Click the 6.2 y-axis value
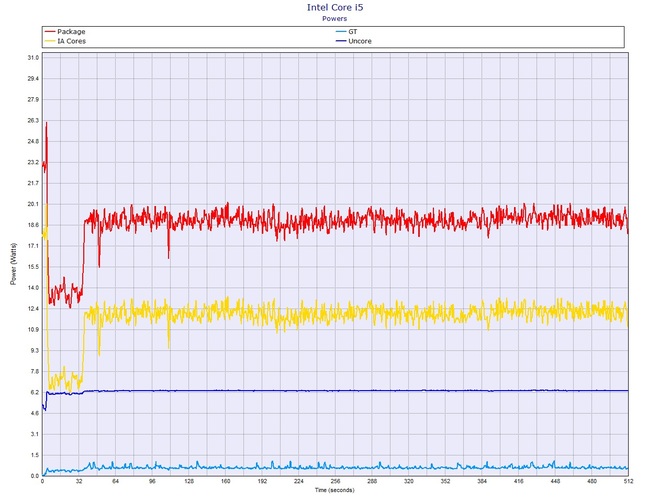The image size is (670, 502). point(35,392)
